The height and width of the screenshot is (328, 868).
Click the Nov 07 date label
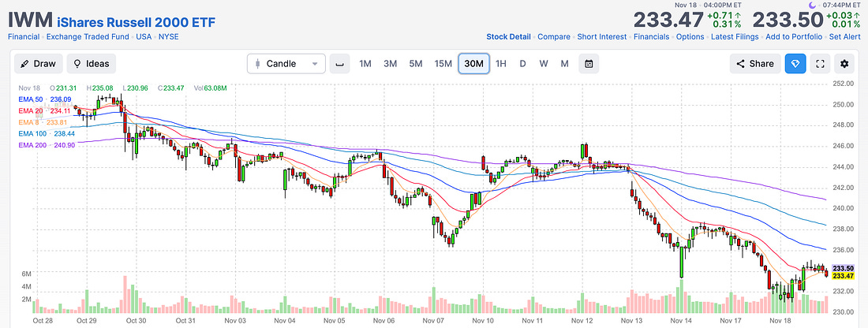coord(433,320)
